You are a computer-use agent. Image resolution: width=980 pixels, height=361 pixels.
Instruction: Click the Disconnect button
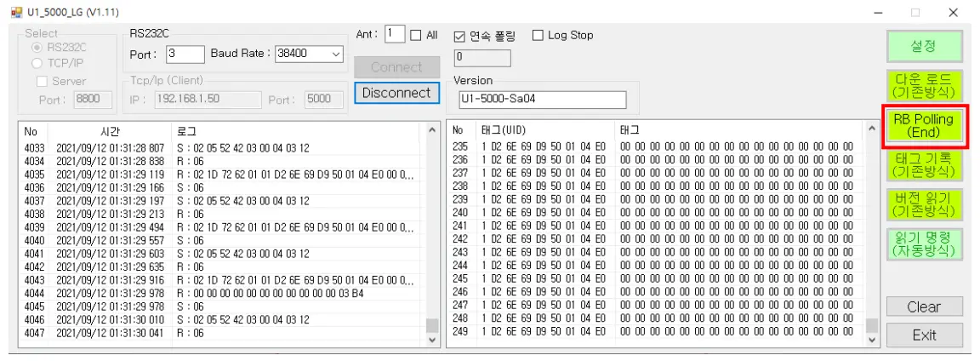(x=397, y=93)
